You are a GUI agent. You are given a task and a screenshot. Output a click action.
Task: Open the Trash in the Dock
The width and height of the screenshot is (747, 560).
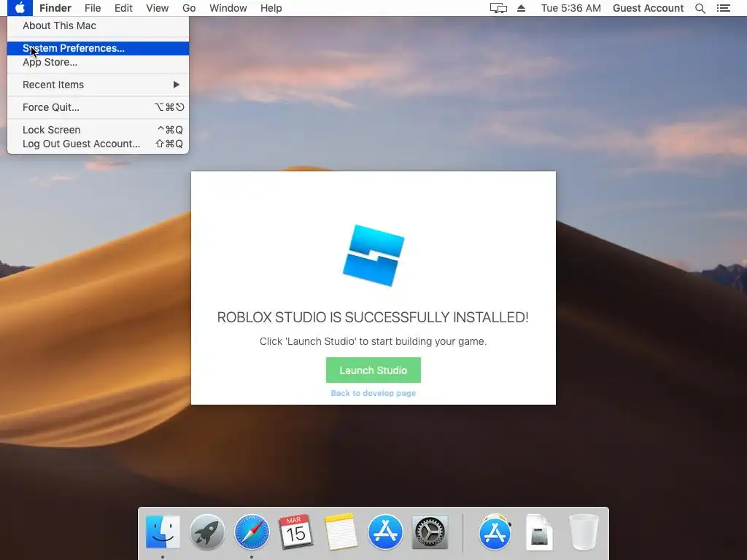pos(584,532)
